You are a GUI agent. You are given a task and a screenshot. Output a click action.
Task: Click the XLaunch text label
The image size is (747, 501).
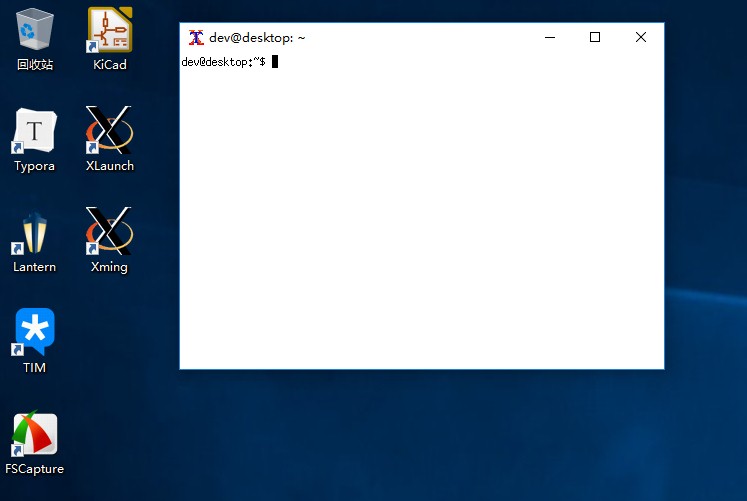coord(110,166)
